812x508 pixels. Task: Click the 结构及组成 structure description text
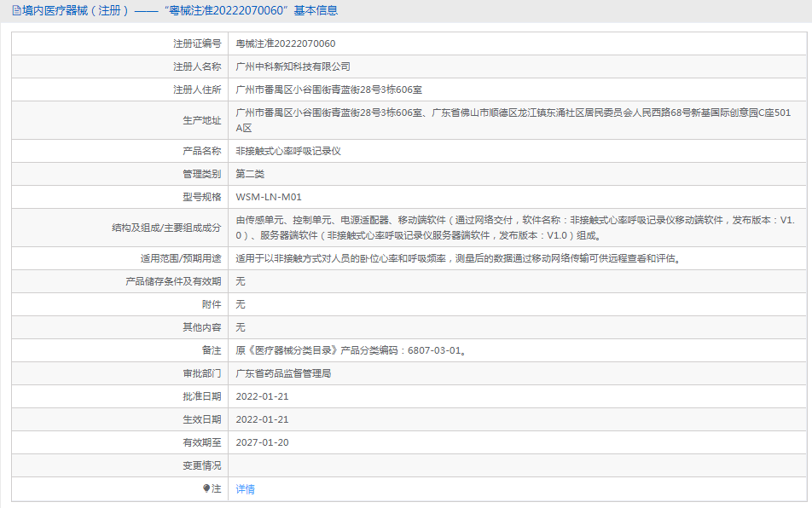512,228
